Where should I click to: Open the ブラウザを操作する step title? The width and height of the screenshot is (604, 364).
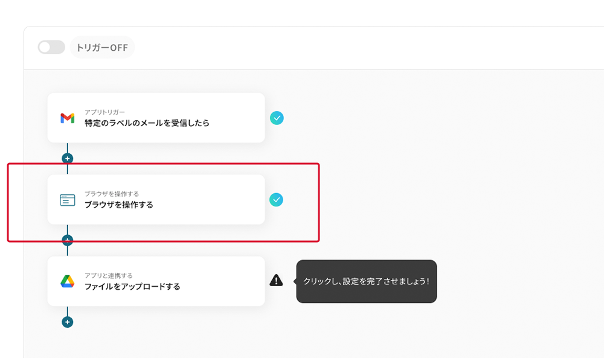pos(119,205)
